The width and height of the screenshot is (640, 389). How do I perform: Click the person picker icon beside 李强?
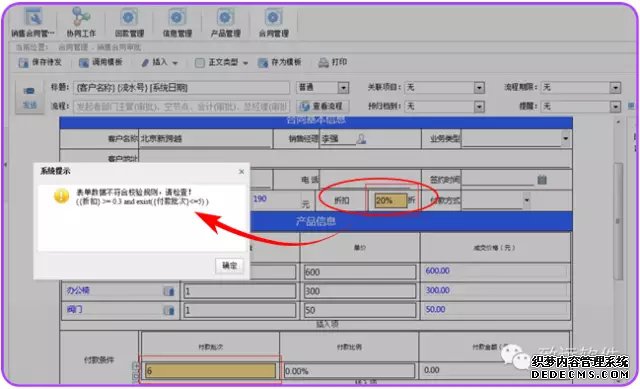[x=361, y=139]
